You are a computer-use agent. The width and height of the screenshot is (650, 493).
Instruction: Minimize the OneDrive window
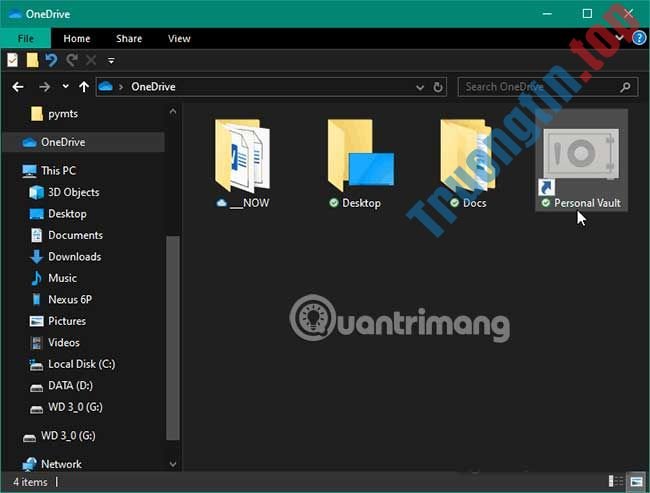pos(547,14)
